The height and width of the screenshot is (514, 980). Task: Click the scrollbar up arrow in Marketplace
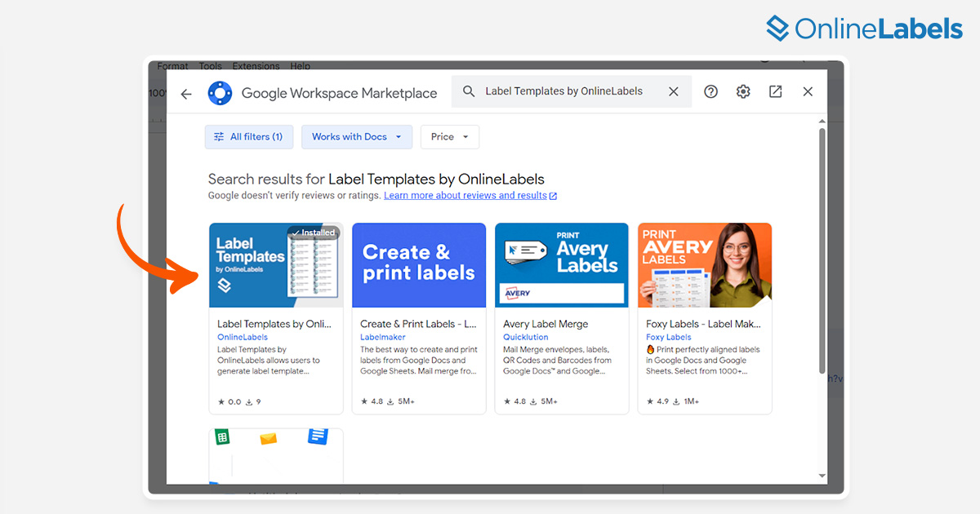[822, 121]
